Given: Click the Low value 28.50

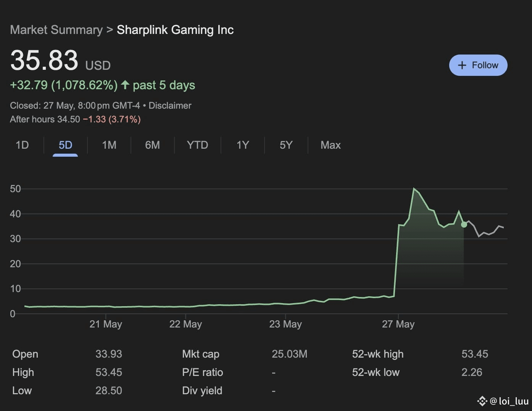Looking at the screenshot, I should coord(109,390).
